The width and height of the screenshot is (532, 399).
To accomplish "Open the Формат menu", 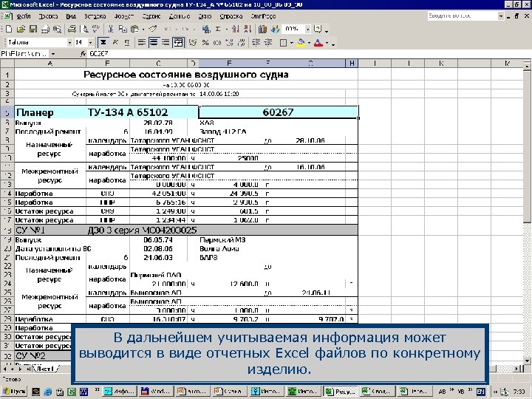I will (124, 16).
